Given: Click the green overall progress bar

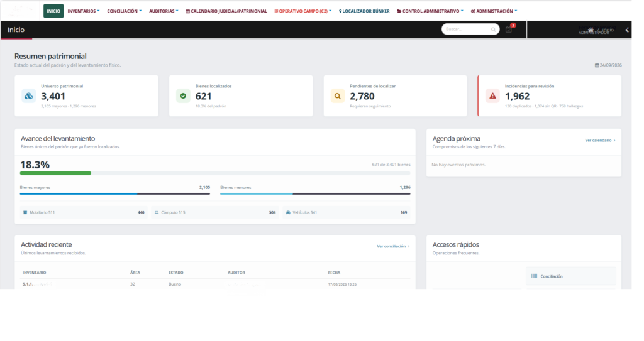Looking at the screenshot, I should pos(55,173).
